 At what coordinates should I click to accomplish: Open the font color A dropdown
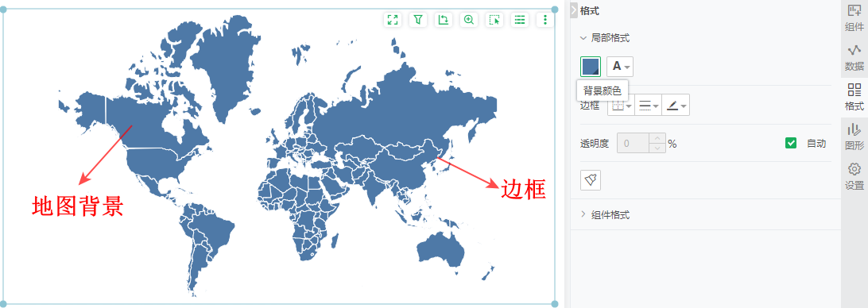tap(620, 67)
